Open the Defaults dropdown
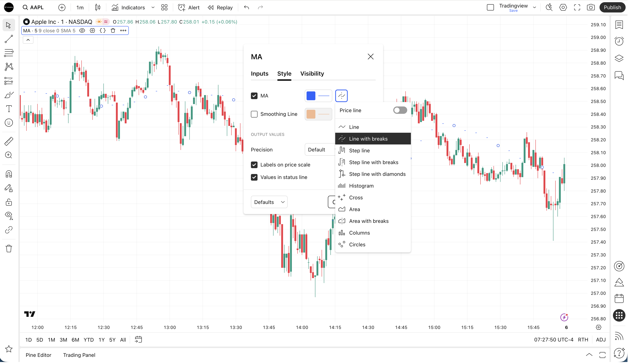 [x=269, y=202]
